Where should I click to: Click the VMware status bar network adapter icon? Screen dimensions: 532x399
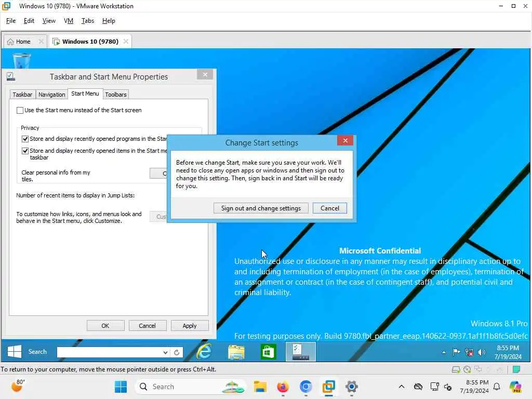(x=478, y=369)
